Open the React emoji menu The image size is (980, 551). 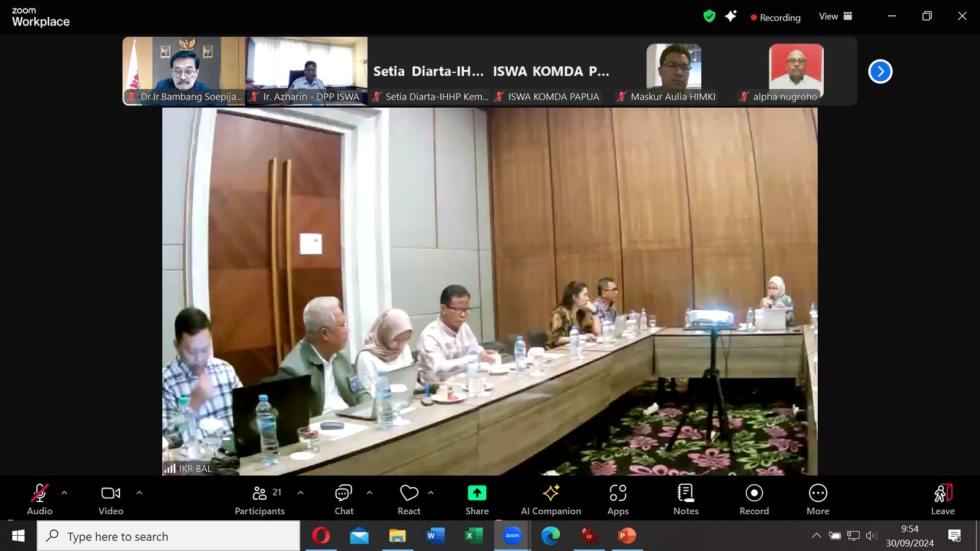click(x=409, y=500)
